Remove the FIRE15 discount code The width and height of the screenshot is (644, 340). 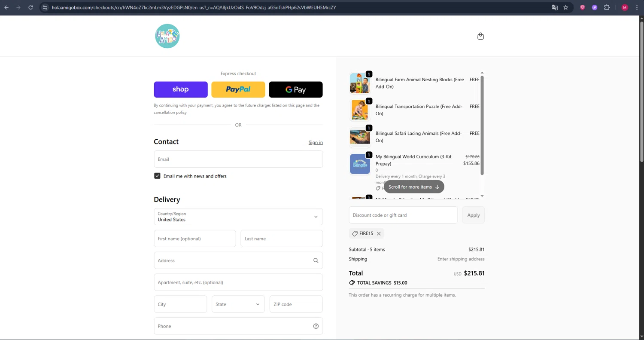379,233
